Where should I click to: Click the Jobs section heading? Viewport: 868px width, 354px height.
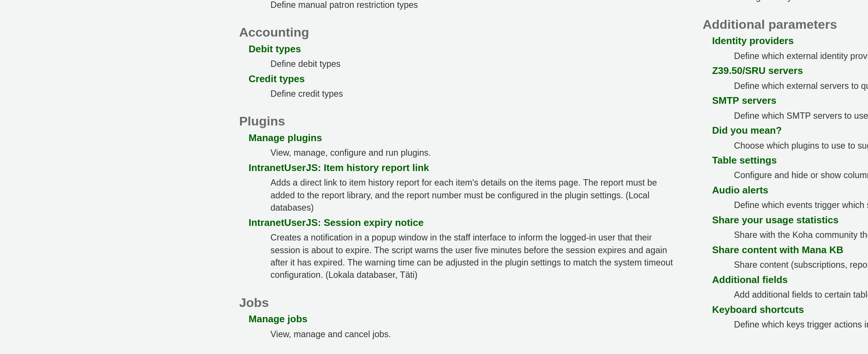click(x=253, y=302)
